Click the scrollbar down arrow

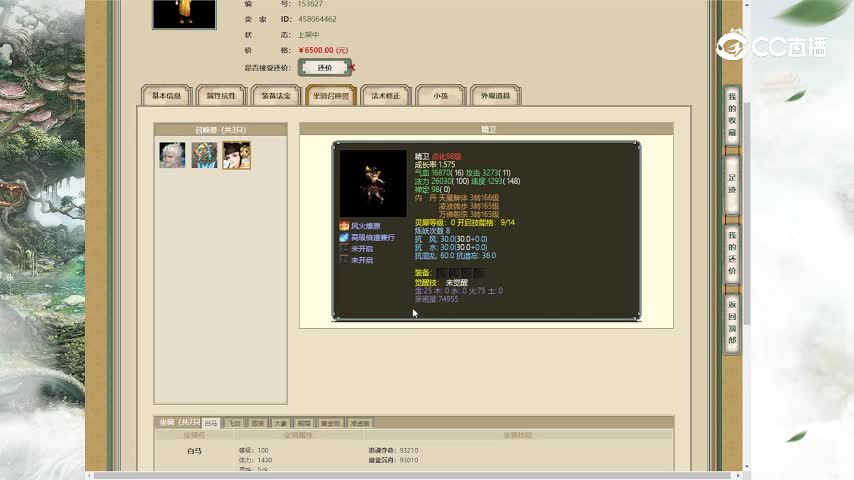pos(747,467)
